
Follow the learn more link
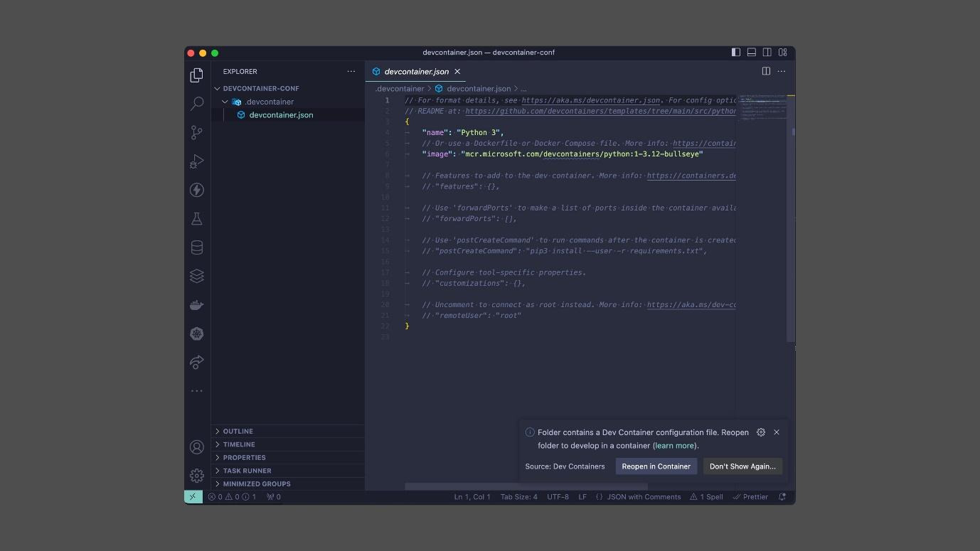(x=673, y=446)
